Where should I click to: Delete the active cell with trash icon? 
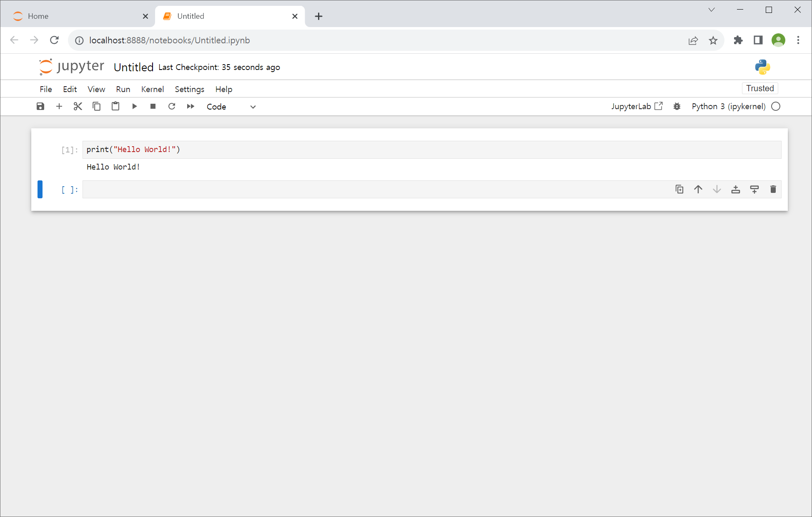(x=773, y=190)
